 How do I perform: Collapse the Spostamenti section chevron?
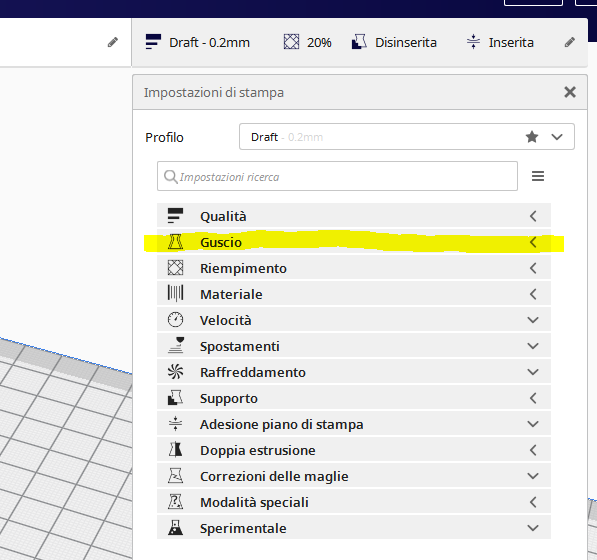[533, 346]
